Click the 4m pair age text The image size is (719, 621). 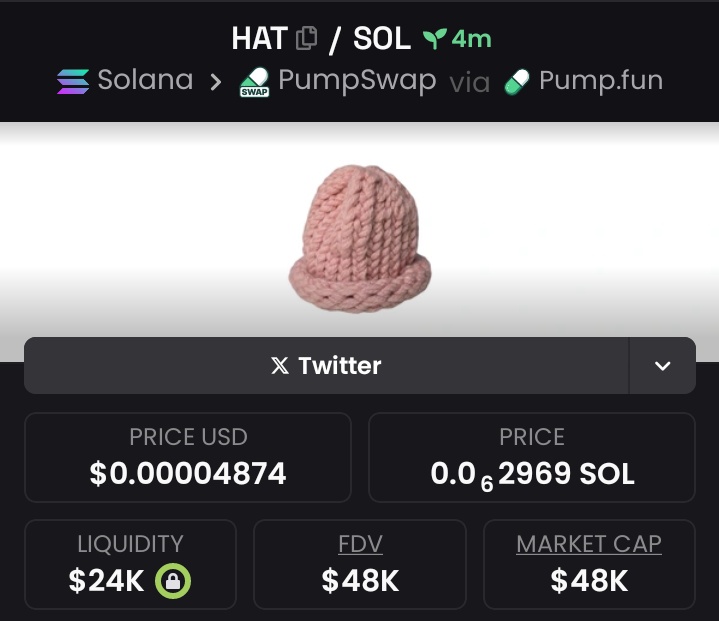[471, 39]
